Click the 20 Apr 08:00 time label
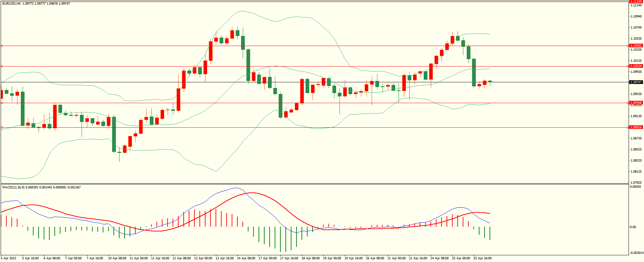Viewport: 644px width, 262px height. tap(375, 258)
